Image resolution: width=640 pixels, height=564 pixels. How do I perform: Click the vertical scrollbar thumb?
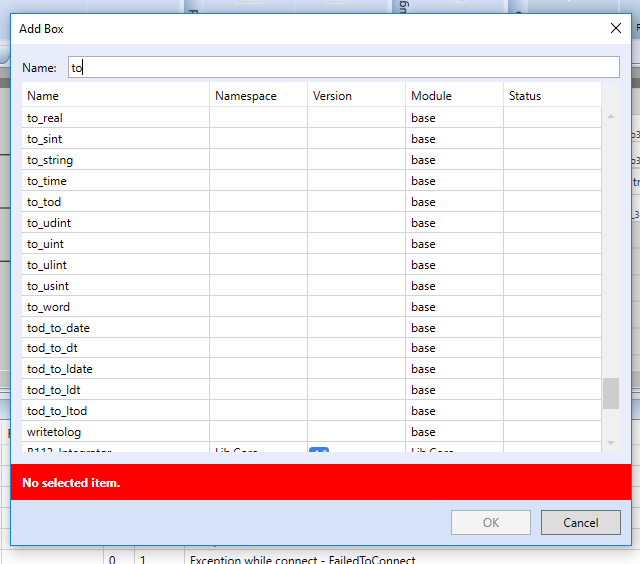point(610,393)
